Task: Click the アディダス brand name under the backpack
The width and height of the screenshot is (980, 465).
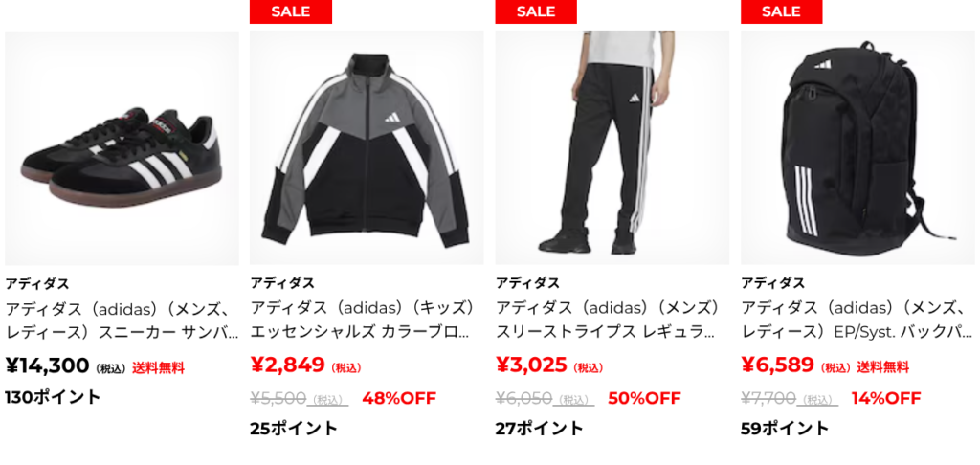Action: 773,283
